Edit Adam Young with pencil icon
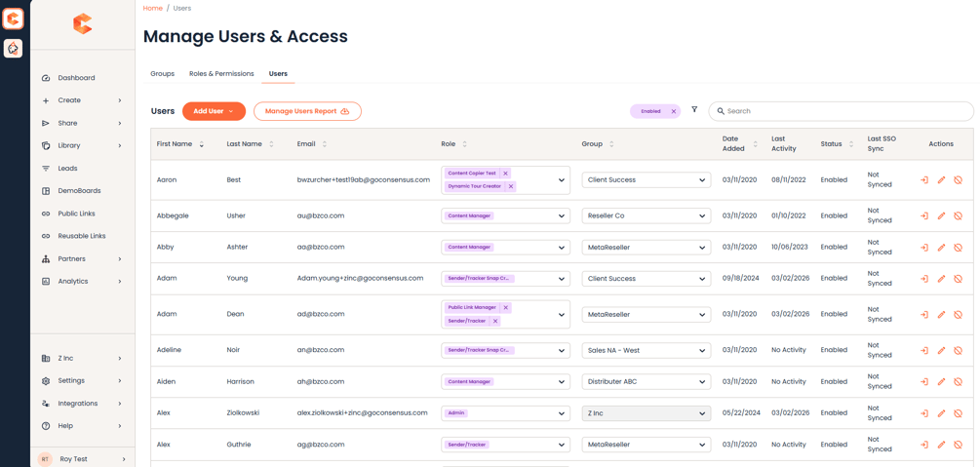This screenshot has width=980, height=467. [x=941, y=278]
